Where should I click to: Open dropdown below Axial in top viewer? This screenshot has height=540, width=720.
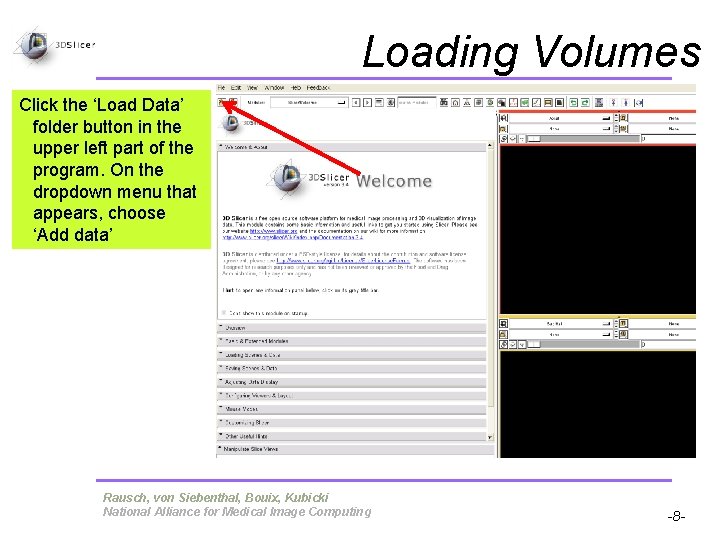coord(561,129)
